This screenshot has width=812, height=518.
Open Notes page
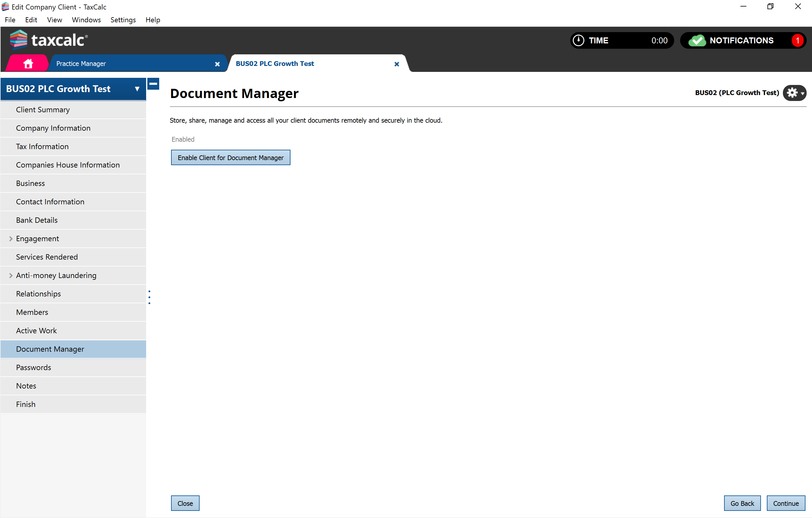[x=73, y=386]
